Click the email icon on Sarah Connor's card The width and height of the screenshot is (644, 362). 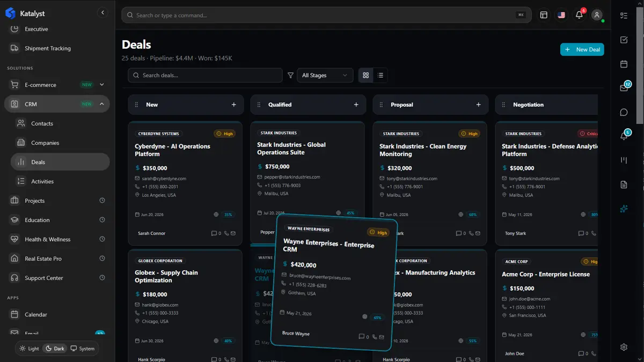(x=233, y=233)
